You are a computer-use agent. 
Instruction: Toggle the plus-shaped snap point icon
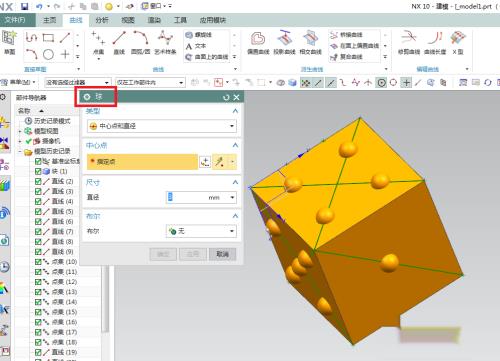tap(406, 82)
